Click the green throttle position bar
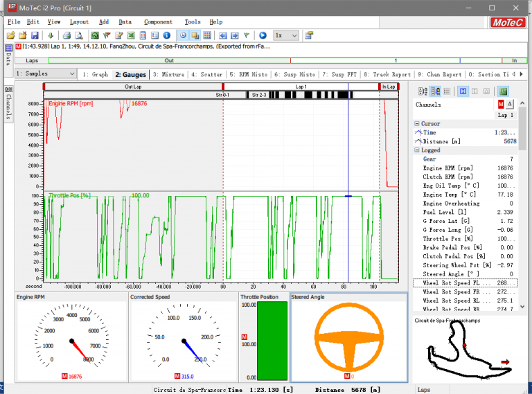Image resolution: width=532 pixels, height=394 pixels. tap(272, 341)
